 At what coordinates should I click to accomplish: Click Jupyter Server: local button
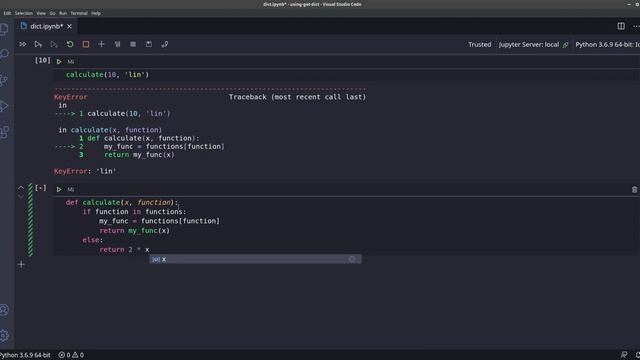pos(533,44)
